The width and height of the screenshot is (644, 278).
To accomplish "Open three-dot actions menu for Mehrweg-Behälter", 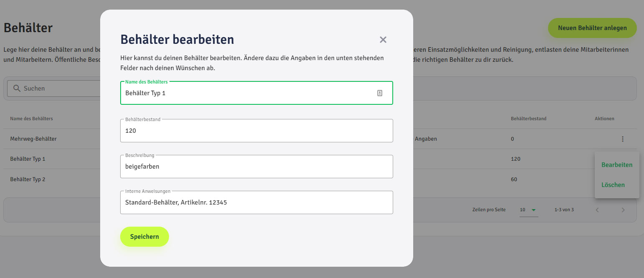I will point(622,139).
